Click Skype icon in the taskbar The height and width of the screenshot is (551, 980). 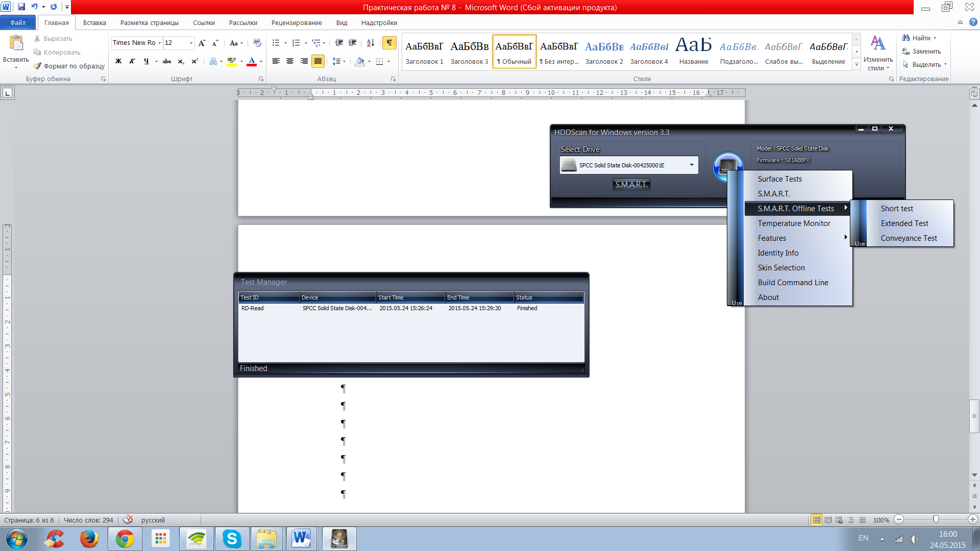coord(232,539)
